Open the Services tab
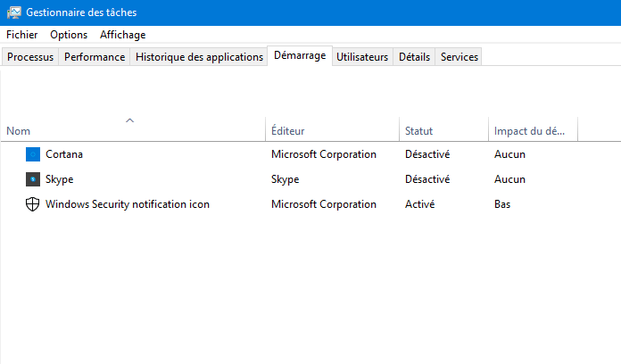This screenshot has height=364, width=621. pos(460,57)
